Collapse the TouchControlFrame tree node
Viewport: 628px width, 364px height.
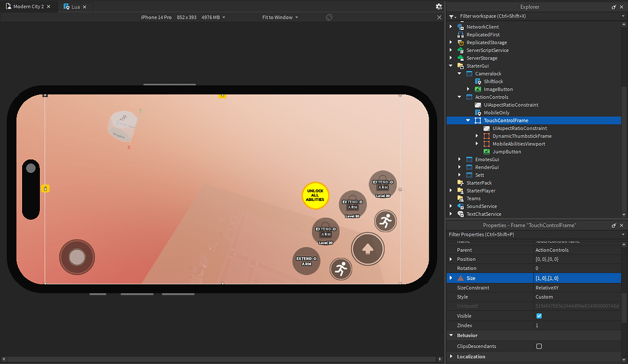coord(469,120)
